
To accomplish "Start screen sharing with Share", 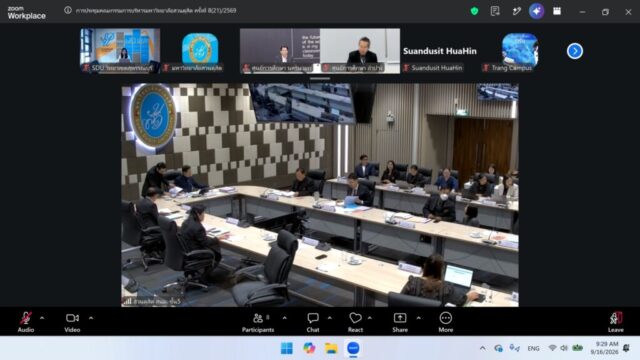I will (x=400, y=322).
